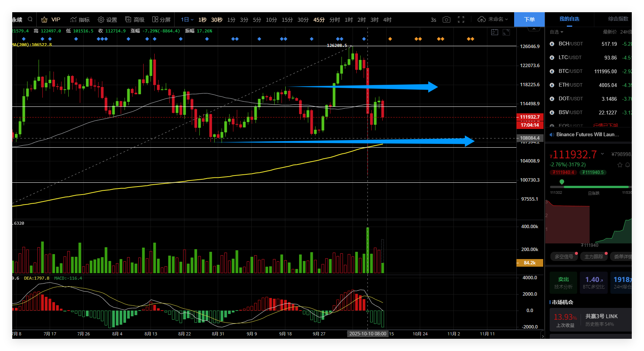Click the bell price alert icon
644x351 pixels.
click(627, 165)
